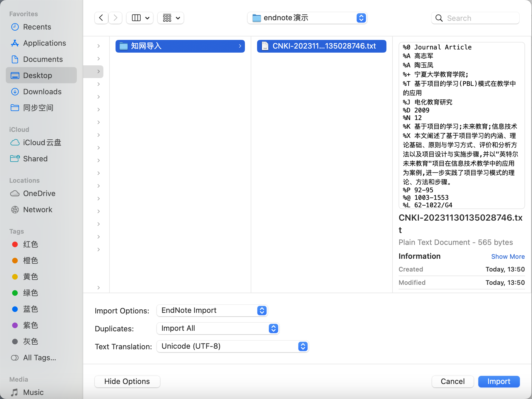Open the endnote 演示 path popup
Image resolution: width=532 pixels, height=399 pixels.
[x=307, y=18]
